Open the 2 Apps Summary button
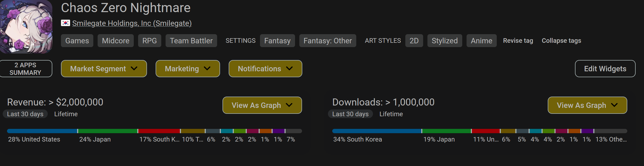This screenshot has height=166, width=644. pyautogui.click(x=26, y=69)
